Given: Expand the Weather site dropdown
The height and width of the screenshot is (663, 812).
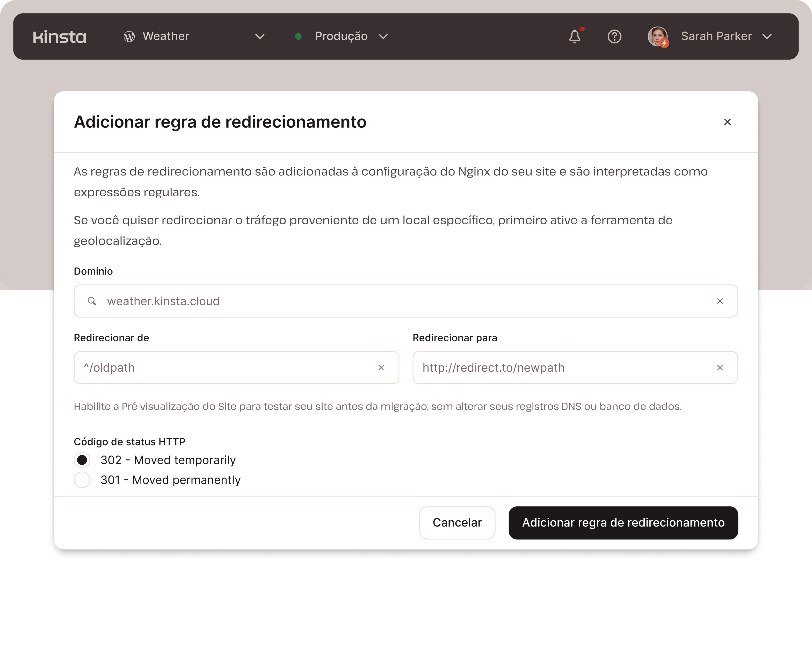Looking at the screenshot, I should point(260,37).
